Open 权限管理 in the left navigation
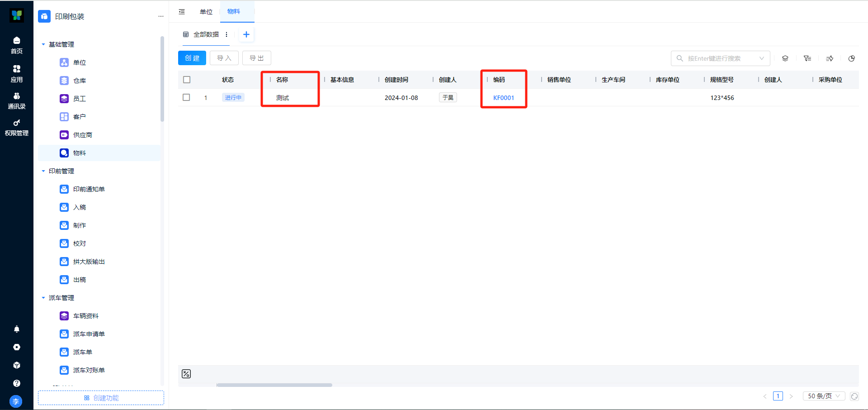This screenshot has width=868, height=410. (17, 128)
